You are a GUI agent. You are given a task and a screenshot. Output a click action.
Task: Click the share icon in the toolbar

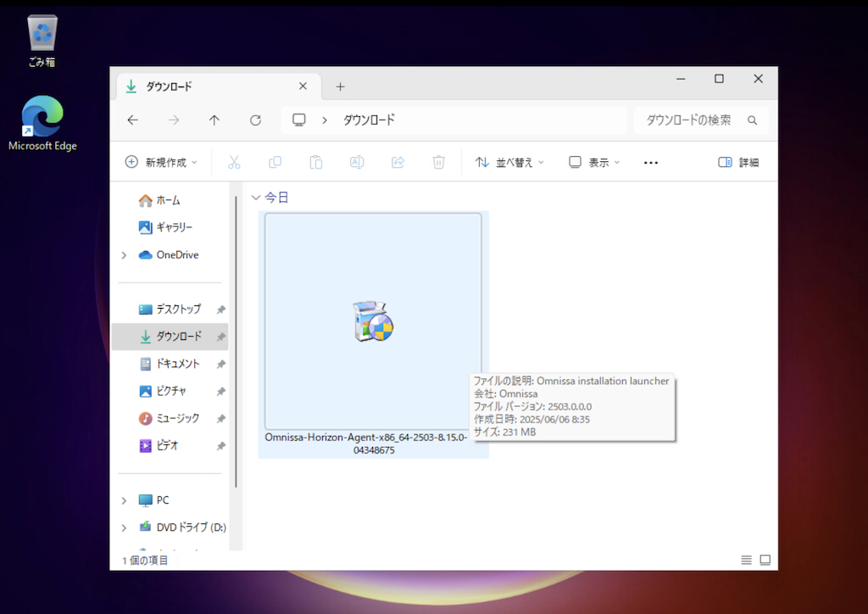398,162
